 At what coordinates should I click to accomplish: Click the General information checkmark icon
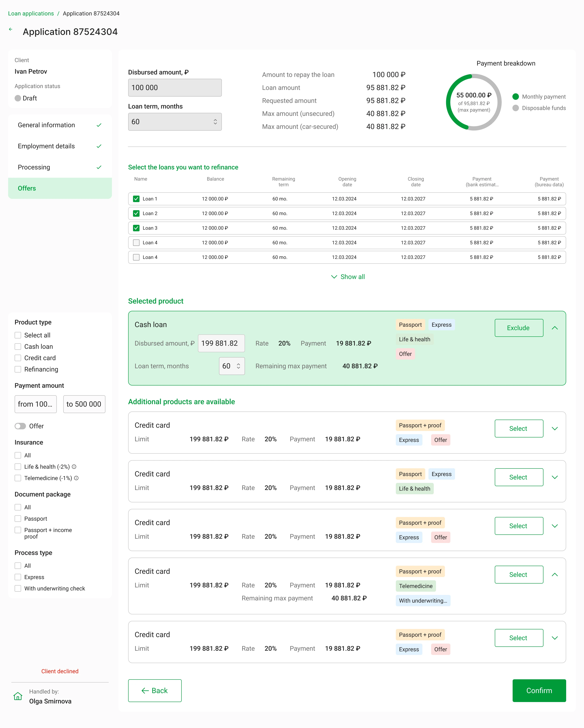point(99,125)
